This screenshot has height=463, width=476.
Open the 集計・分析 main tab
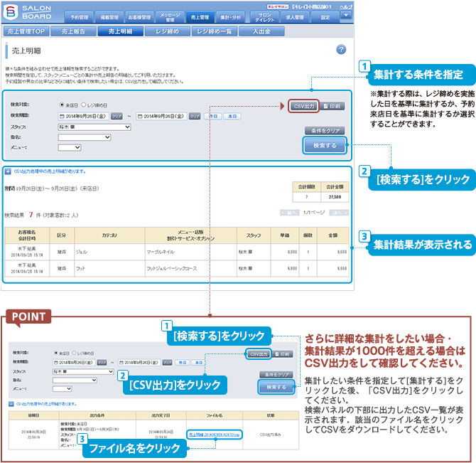230,17
